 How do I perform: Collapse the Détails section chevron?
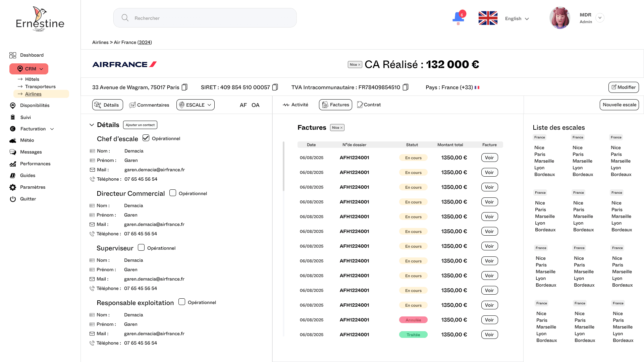92,125
